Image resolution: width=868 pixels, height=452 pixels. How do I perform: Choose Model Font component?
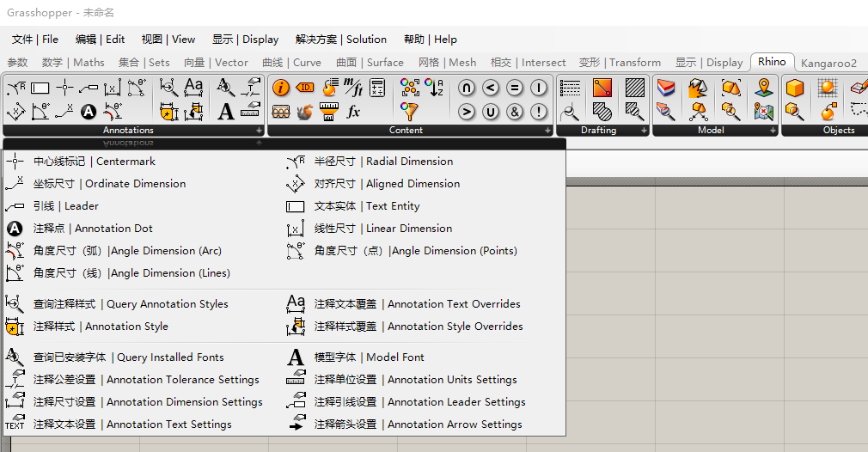coord(356,357)
